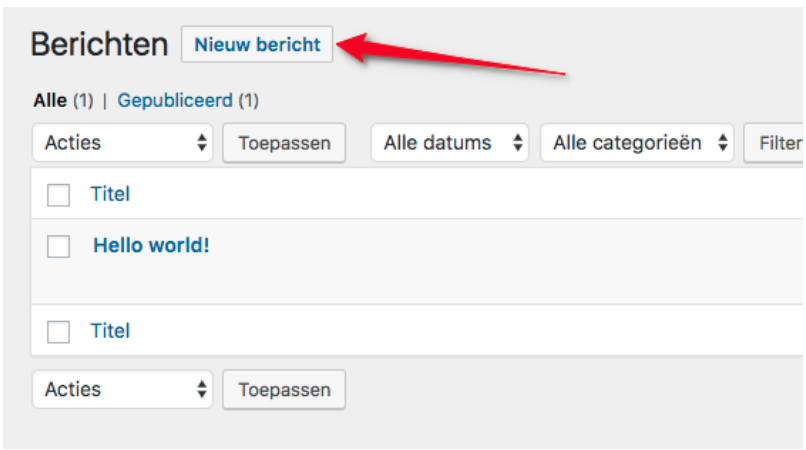Open the Alle categorieën dropdown
The width and height of the screenshot is (806, 450).
point(638,143)
